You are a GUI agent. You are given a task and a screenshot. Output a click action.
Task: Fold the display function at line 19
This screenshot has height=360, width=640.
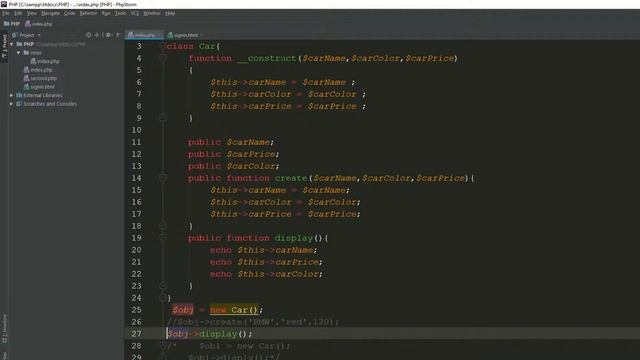click(x=163, y=238)
